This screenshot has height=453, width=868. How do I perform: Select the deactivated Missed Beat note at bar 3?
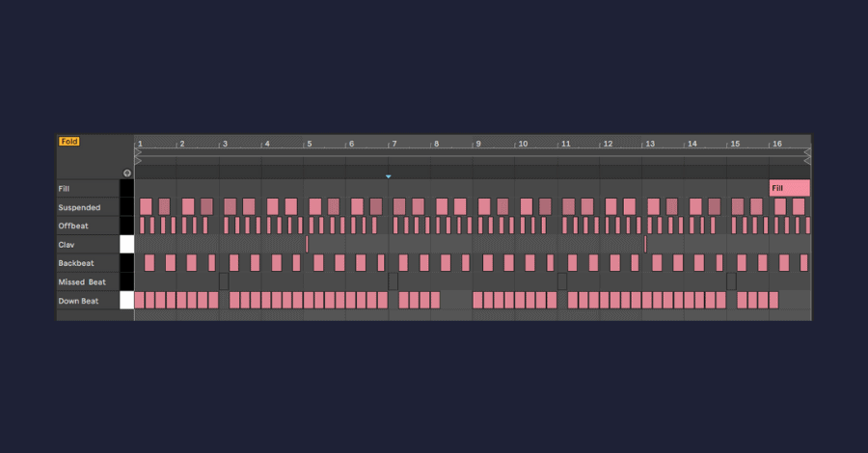224,281
